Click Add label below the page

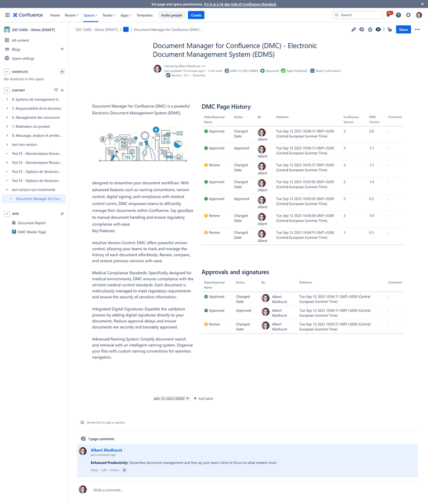tap(203, 399)
